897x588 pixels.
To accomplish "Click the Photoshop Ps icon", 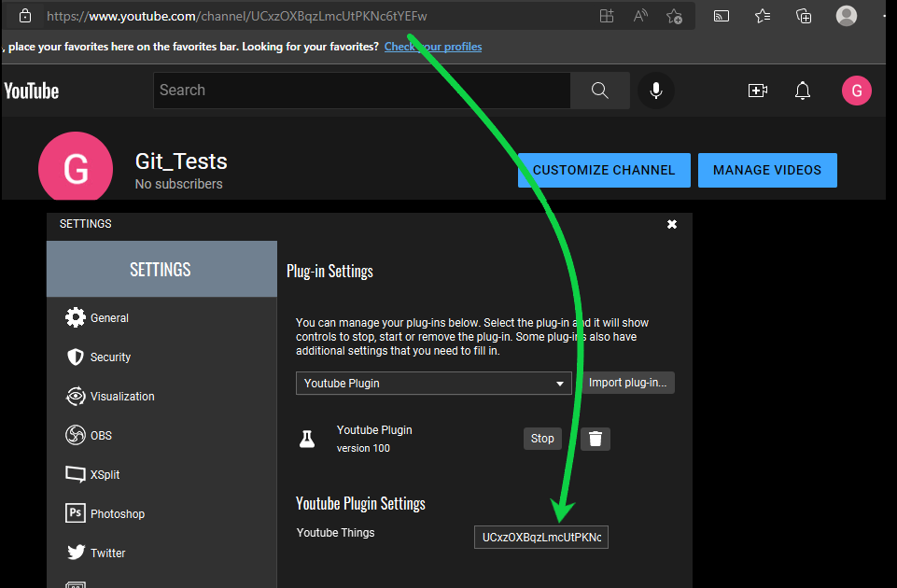I will [x=76, y=513].
